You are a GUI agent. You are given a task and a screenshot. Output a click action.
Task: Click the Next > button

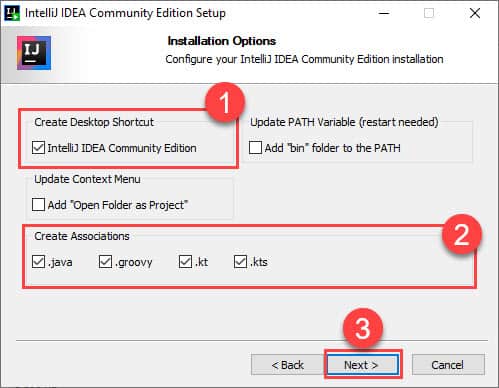pyautogui.click(x=363, y=365)
